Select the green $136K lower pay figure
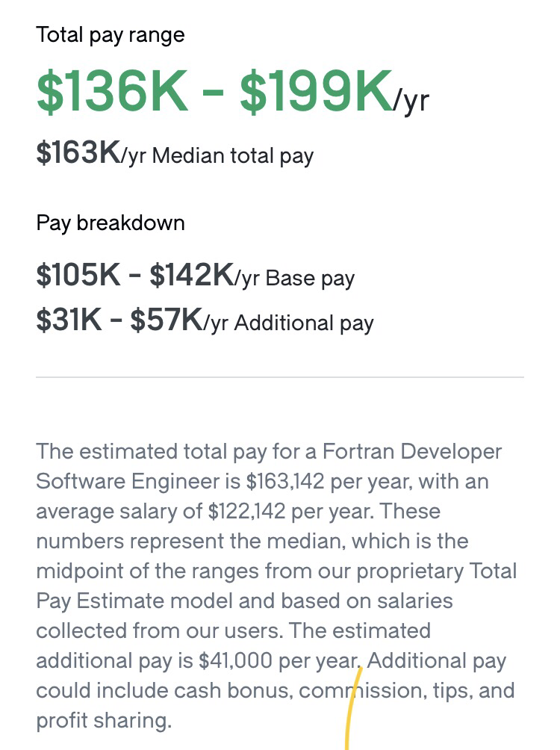 (x=113, y=91)
